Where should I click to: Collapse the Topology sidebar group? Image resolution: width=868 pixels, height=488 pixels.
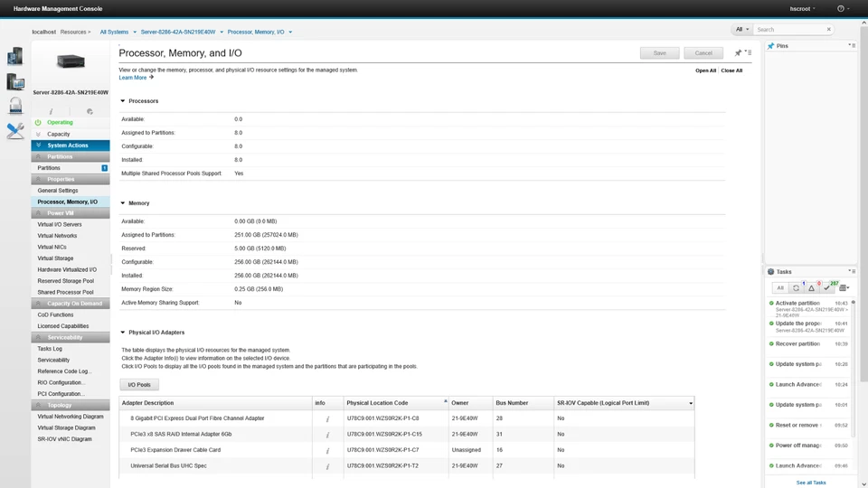(71, 405)
